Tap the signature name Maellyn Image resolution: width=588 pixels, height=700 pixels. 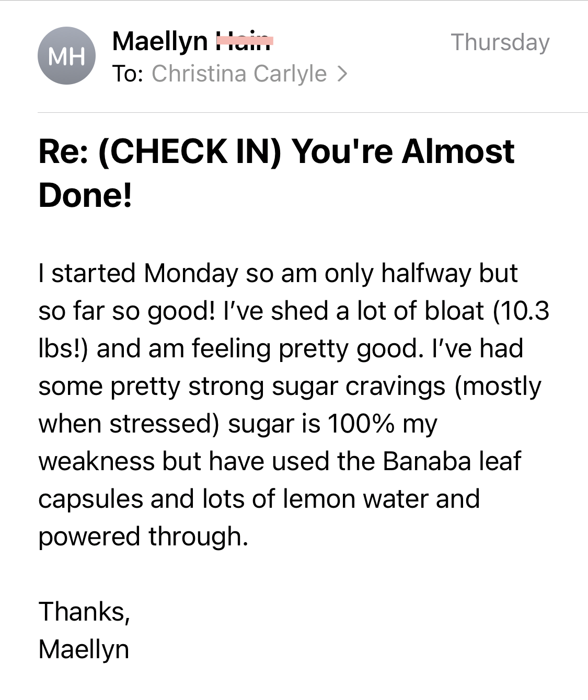pyautogui.click(x=84, y=649)
